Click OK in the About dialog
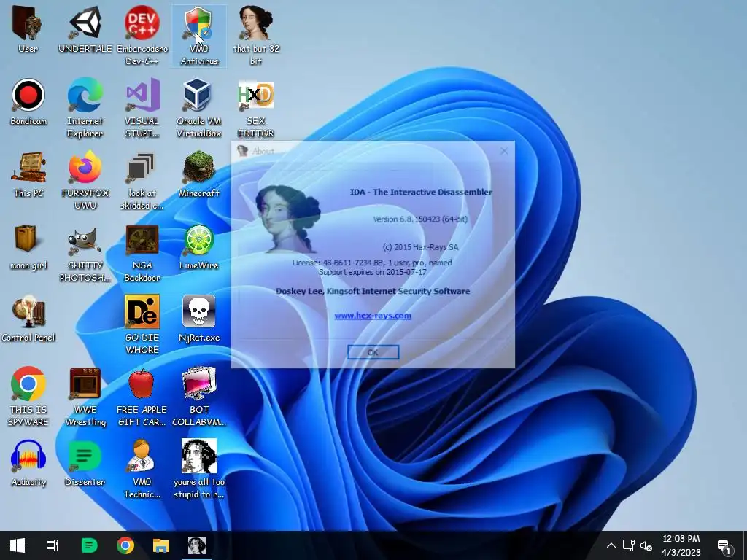The width and height of the screenshot is (747, 560). [373, 352]
